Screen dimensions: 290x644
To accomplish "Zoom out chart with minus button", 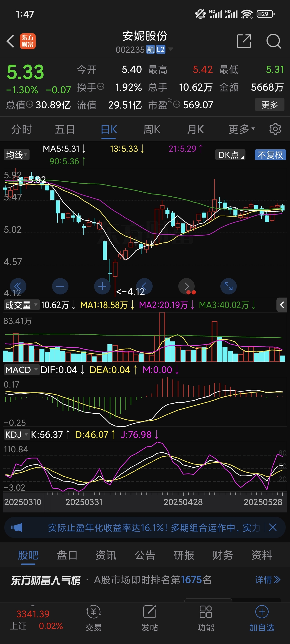I will click(60, 286).
